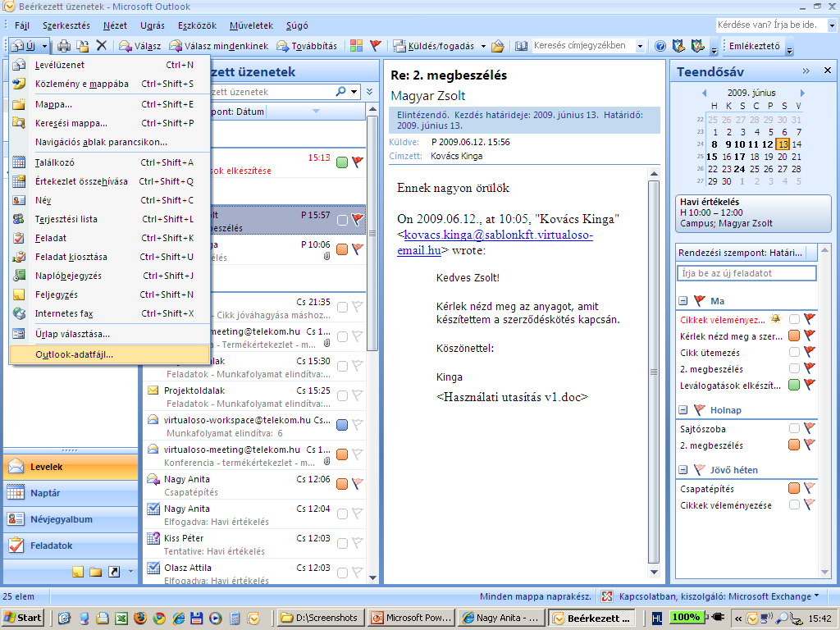Click the Notes icon at the navigation pane bottom
The width and height of the screenshot is (840, 630).
point(78,572)
